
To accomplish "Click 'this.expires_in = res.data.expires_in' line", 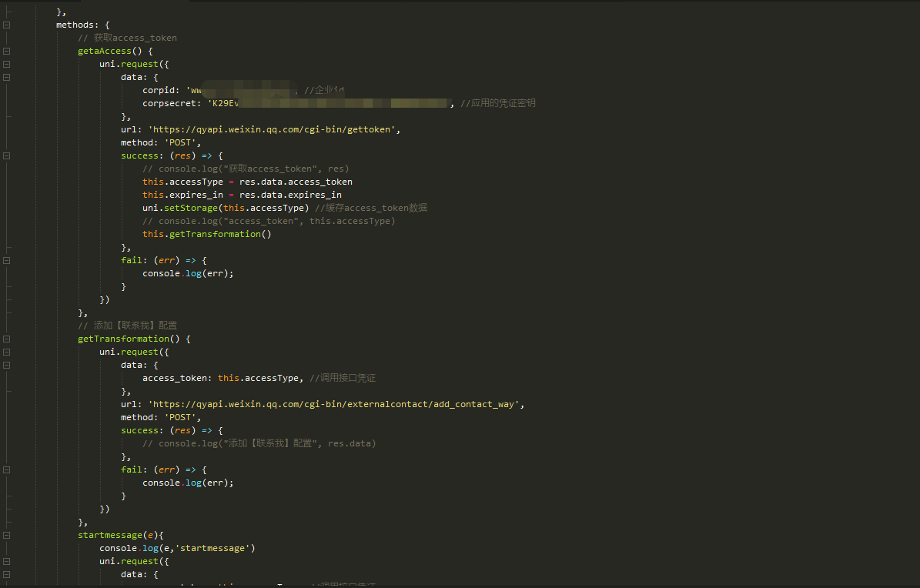I will pos(242,195).
